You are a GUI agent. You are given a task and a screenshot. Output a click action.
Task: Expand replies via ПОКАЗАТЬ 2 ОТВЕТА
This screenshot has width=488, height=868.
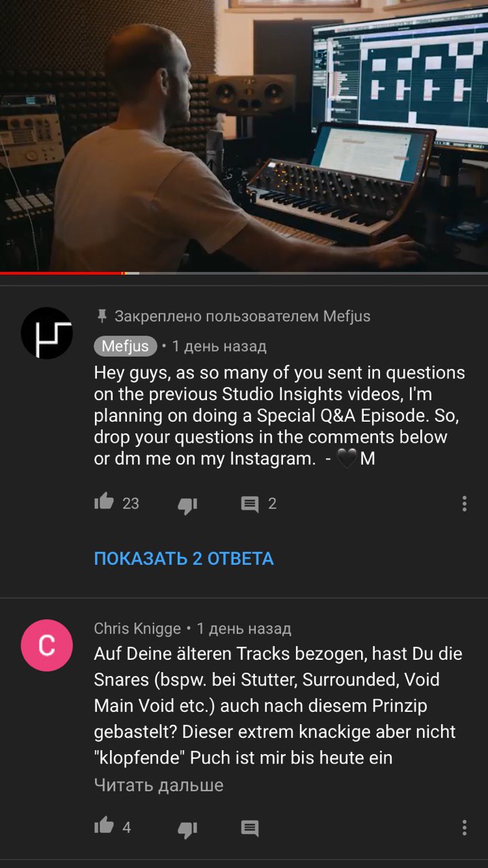(x=184, y=559)
